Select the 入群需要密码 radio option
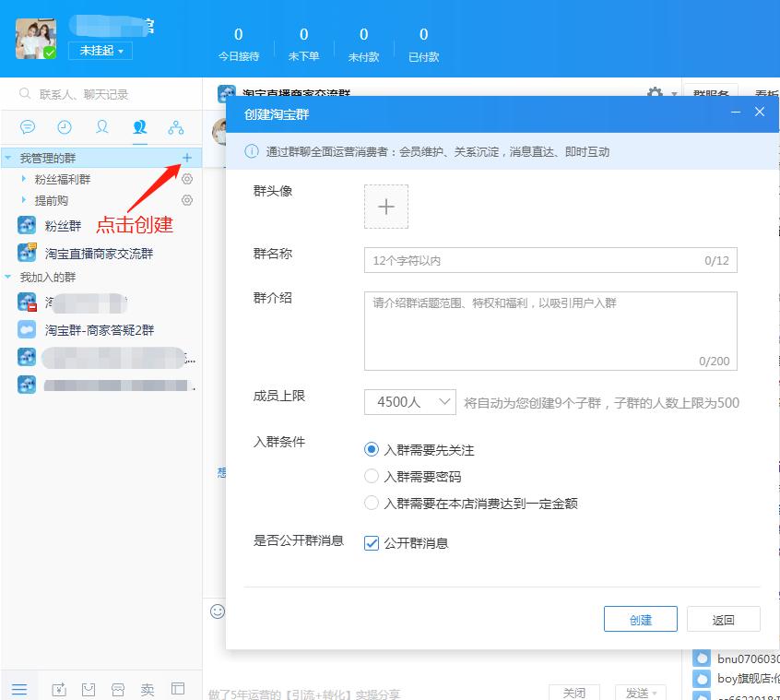The image size is (780, 700). point(371,478)
